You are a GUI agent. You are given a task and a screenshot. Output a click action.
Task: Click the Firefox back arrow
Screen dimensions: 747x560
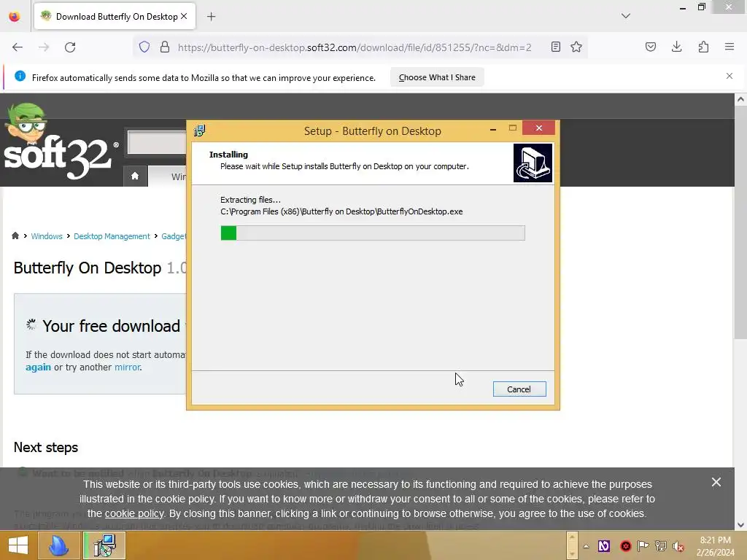pos(18,47)
